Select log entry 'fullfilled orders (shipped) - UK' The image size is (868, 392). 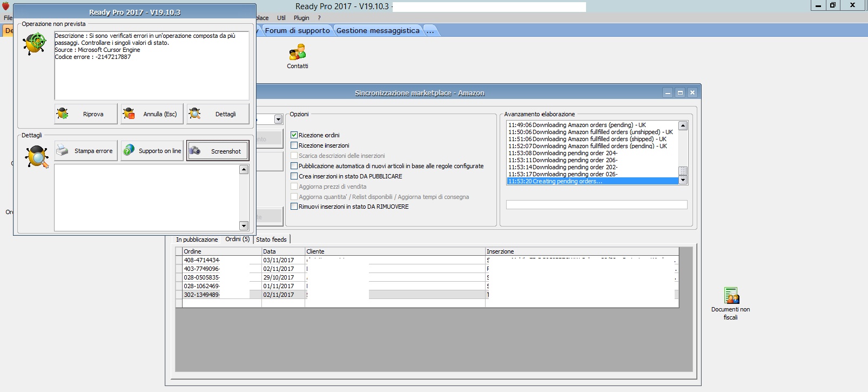[593, 139]
